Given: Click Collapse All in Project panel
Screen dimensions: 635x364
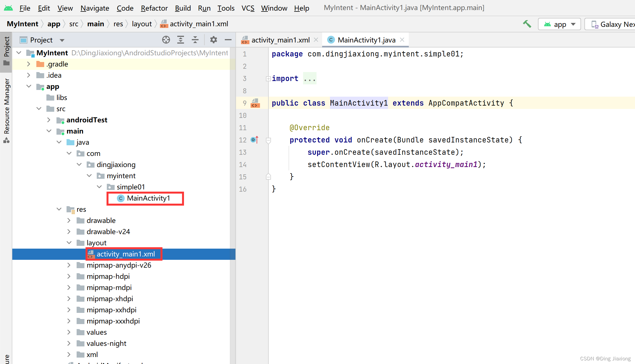Looking at the screenshot, I should coord(195,40).
